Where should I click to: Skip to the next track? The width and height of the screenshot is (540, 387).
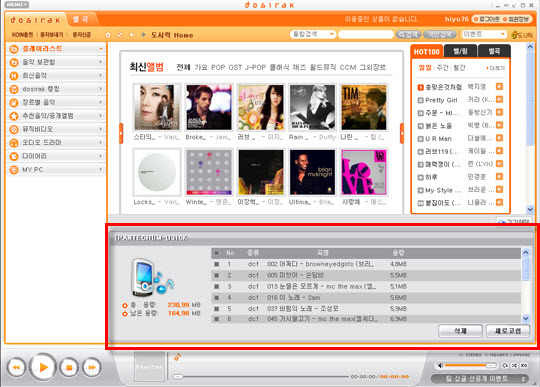coord(92,368)
